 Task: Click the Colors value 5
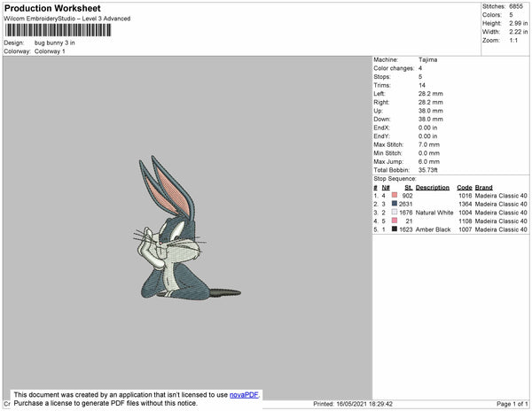(511, 15)
